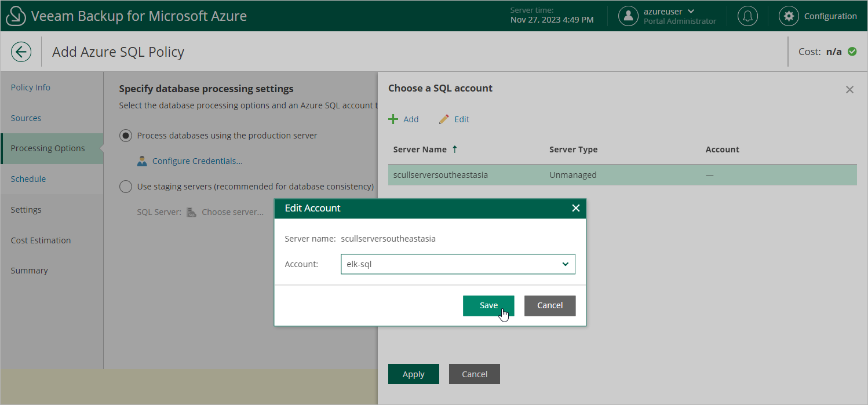The width and height of the screenshot is (868, 405).
Task: Apply the chosen SQL account
Action: 414,374
